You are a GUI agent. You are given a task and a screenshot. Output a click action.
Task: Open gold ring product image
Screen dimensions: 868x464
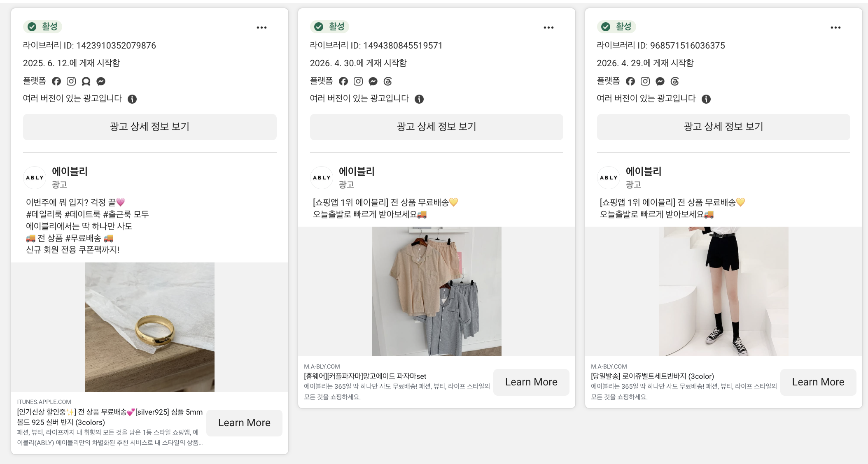point(149,327)
